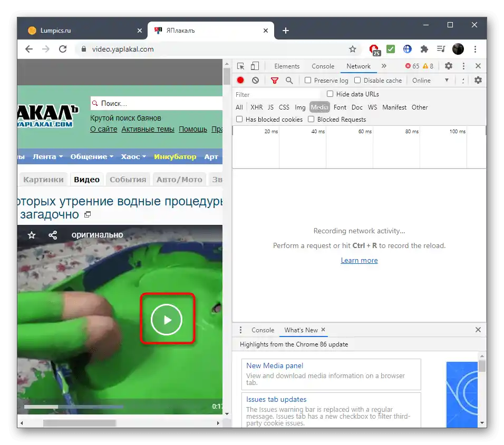Expand the Общение menu dropdown
The width and height of the screenshot is (504, 445).
click(92, 157)
